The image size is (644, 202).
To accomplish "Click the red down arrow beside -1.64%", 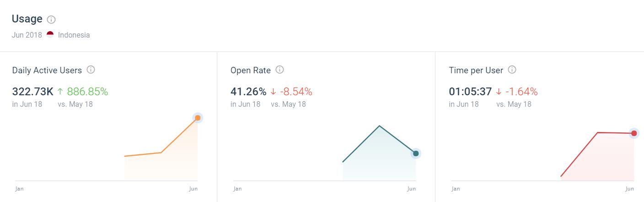I will tap(499, 92).
